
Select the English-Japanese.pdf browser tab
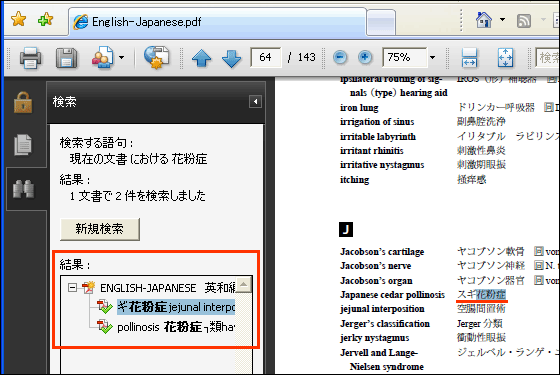coord(217,22)
